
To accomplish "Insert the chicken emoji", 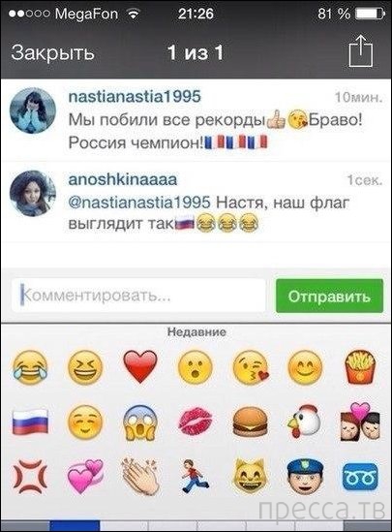I will click(305, 422).
